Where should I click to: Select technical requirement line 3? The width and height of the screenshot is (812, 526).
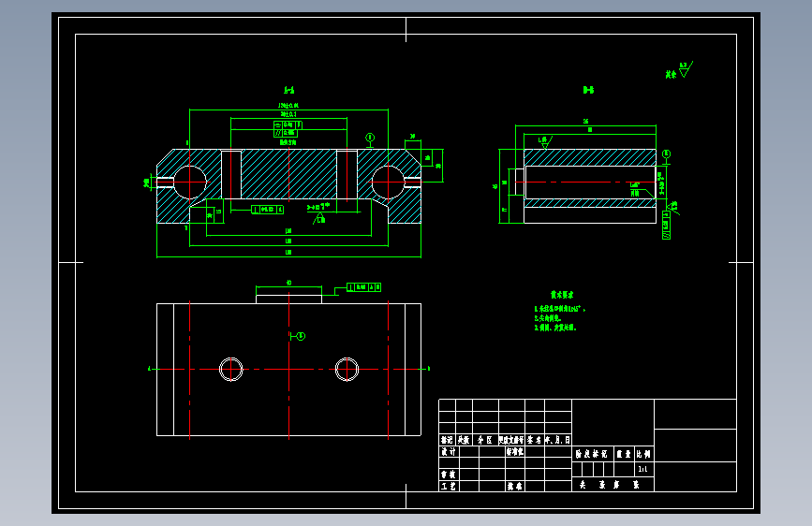pyautogui.click(x=555, y=328)
